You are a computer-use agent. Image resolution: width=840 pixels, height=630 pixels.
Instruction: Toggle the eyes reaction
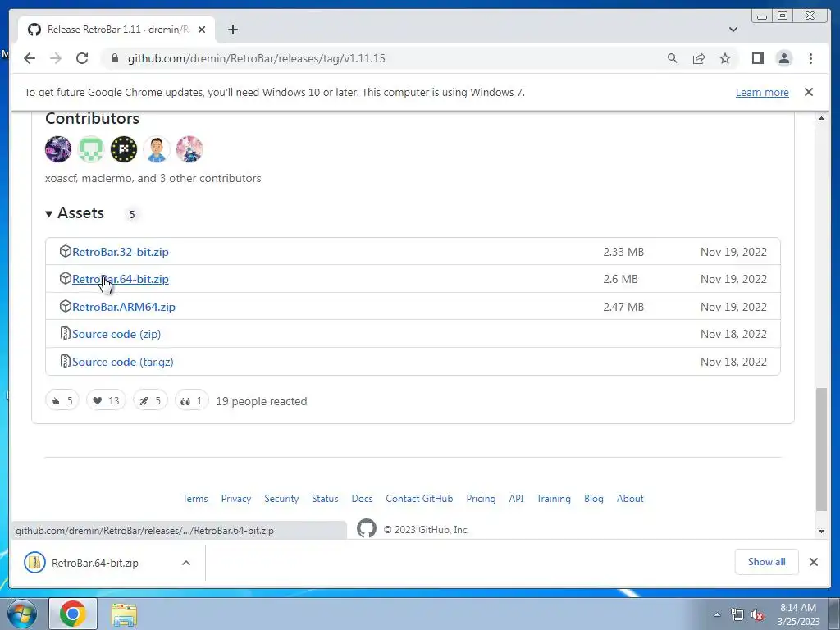click(x=191, y=400)
